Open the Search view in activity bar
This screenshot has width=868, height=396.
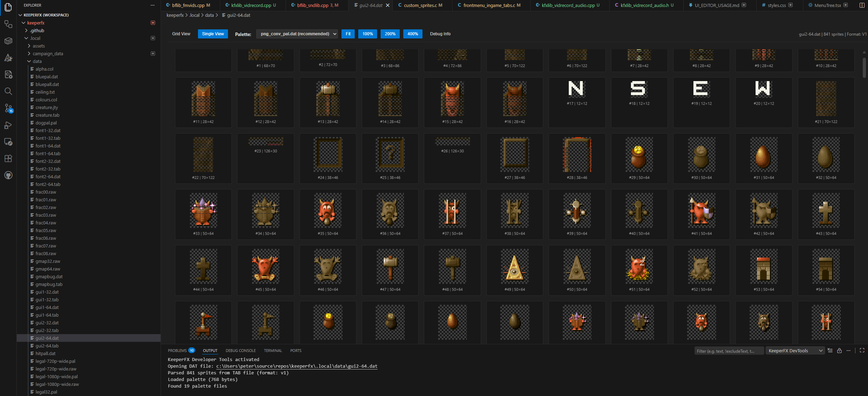click(x=8, y=91)
